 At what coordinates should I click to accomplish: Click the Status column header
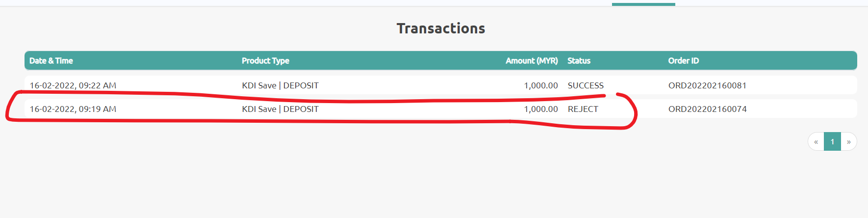579,61
